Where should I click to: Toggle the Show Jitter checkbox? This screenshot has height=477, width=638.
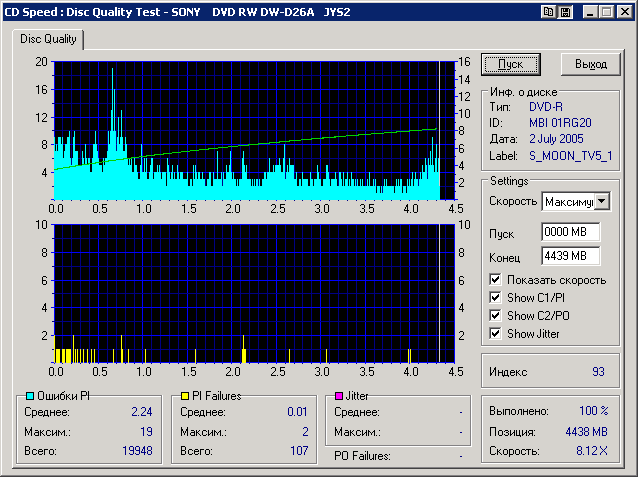pos(496,334)
